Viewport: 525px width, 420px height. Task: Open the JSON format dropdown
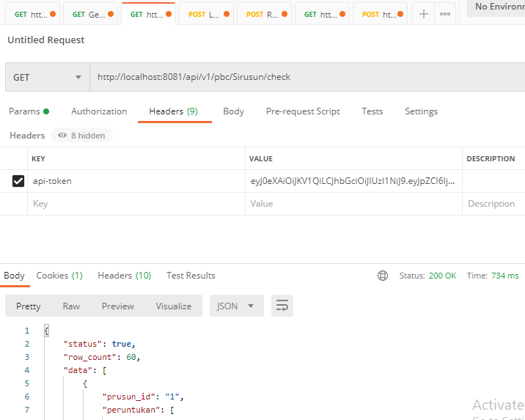236,306
